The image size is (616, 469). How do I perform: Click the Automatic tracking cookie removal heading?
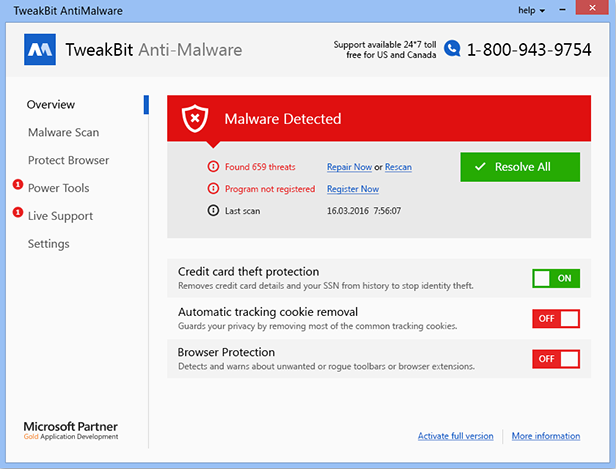[x=268, y=312]
